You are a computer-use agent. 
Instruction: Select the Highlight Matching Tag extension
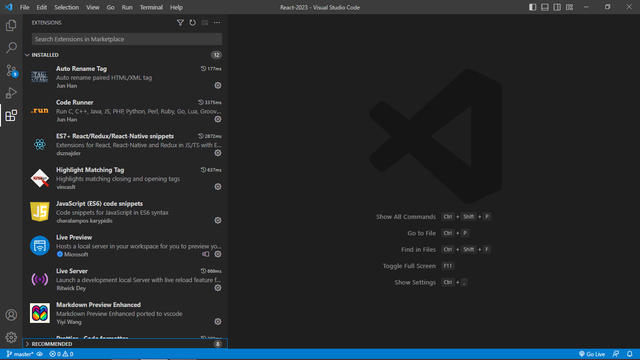(90, 170)
